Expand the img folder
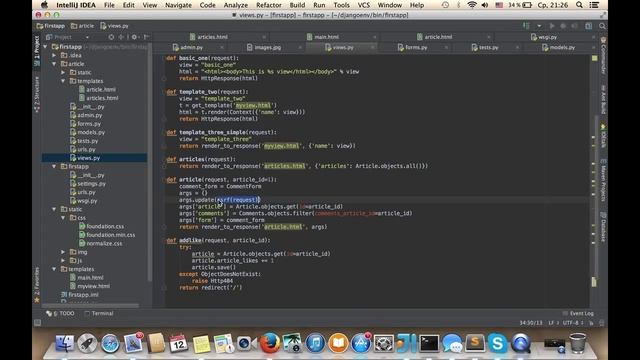640x360 pixels. point(63,252)
